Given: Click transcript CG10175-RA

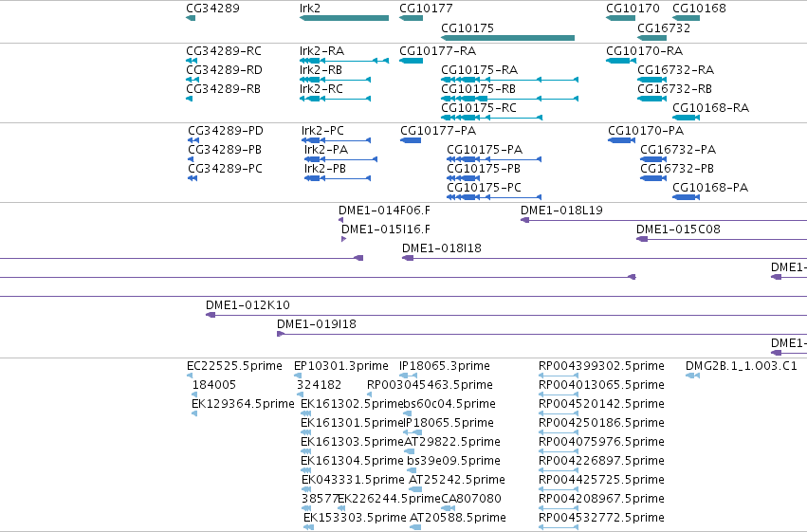Looking at the screenshot, I should (x=479, y=70).
